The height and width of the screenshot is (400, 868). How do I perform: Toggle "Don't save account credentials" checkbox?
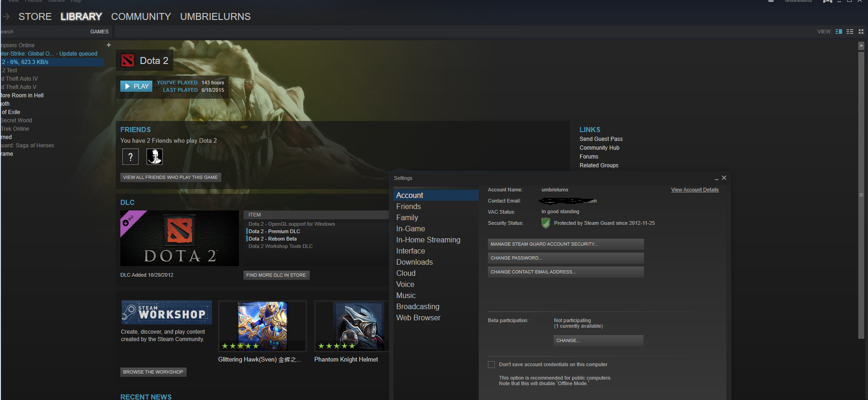[x=492, y=365]
